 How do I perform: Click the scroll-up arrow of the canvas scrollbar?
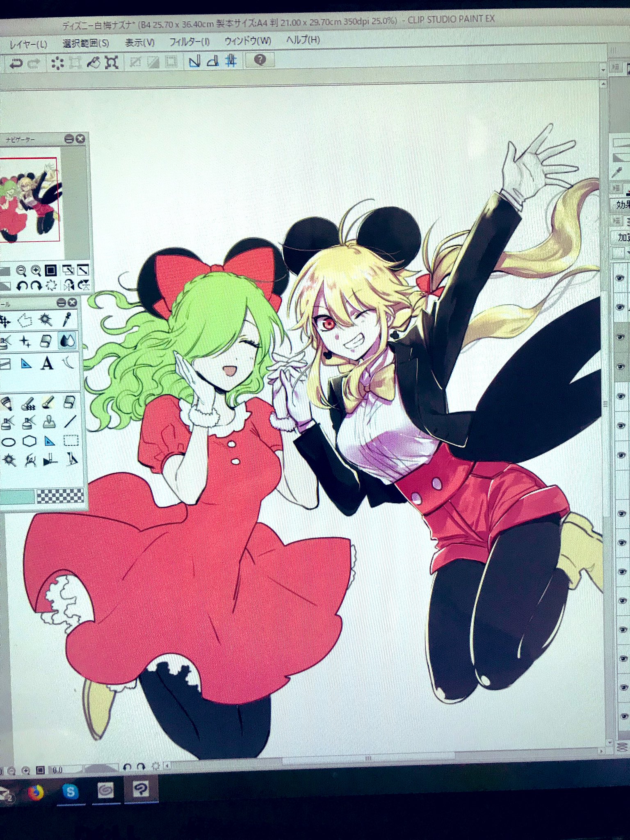click(x=603, y=84)
